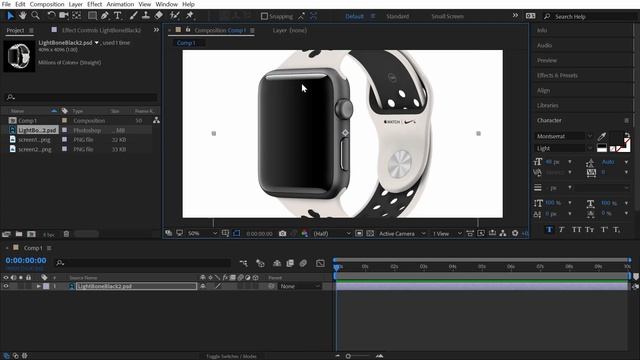Click the 0:00:00:00 current time display
Image resolution: width=640 pixels, height=360 pixels.
pos(26,260)
